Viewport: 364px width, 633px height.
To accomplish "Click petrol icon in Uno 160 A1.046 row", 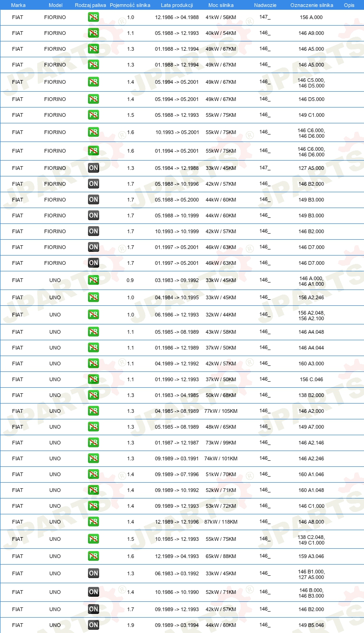I will pyautogui.click(x=94, y=474).
